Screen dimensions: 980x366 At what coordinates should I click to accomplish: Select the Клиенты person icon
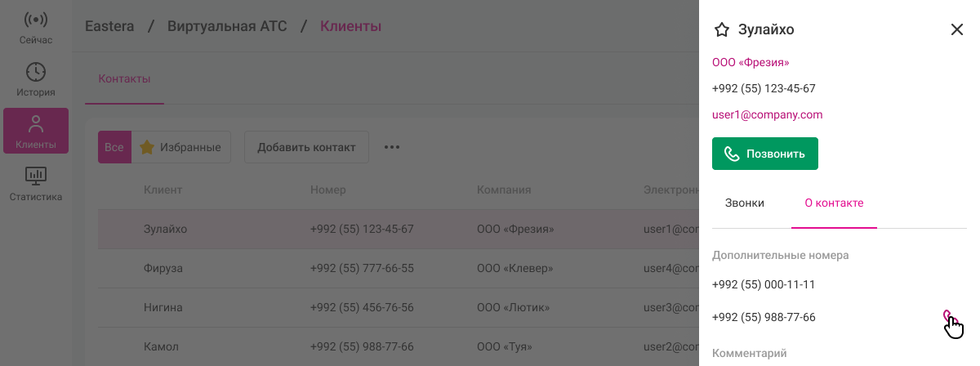[36, 125]
